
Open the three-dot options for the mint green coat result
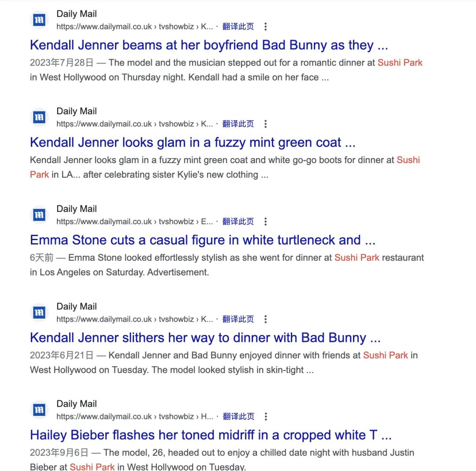(x=266, y=124)
